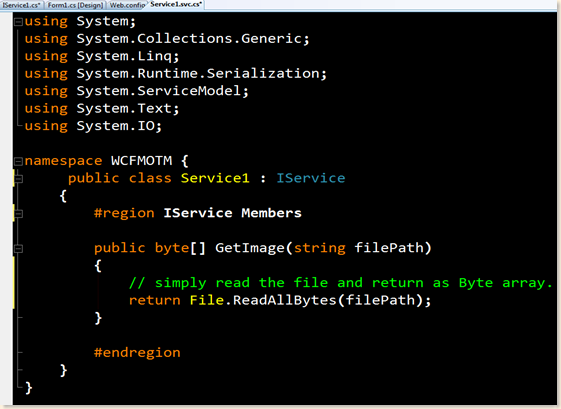Select the Service1.svc.cs tab

click(x=176, y=4)
